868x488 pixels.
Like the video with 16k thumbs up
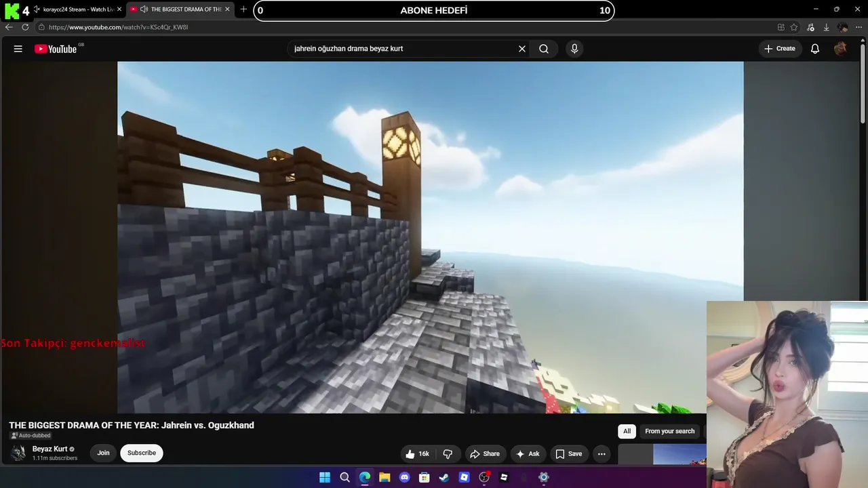[x=417, y=454]
